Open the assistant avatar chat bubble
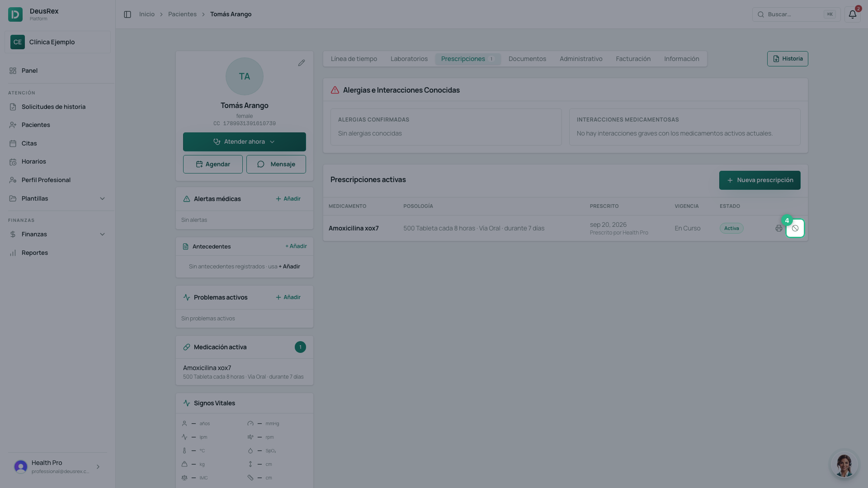The image size is (868, 488). [844, 464]
